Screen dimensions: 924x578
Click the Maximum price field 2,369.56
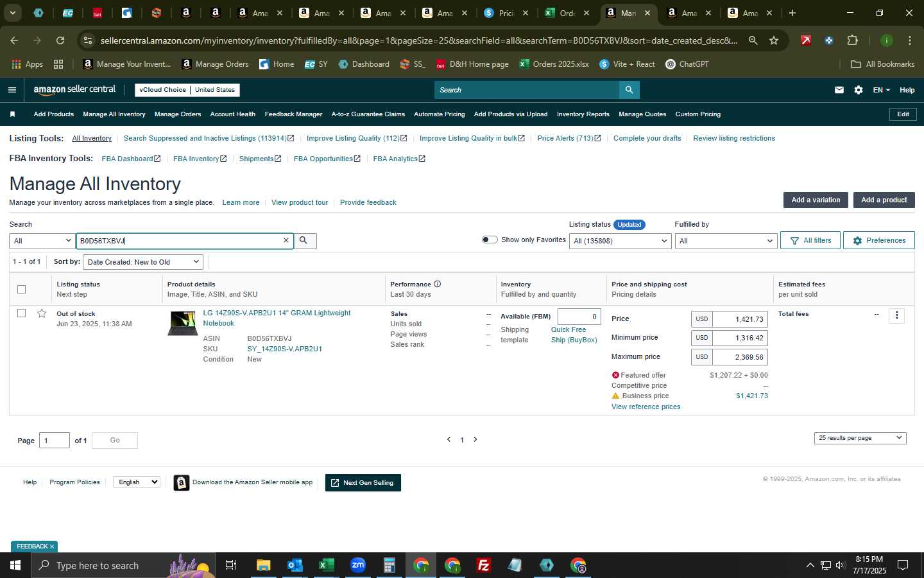740,357
